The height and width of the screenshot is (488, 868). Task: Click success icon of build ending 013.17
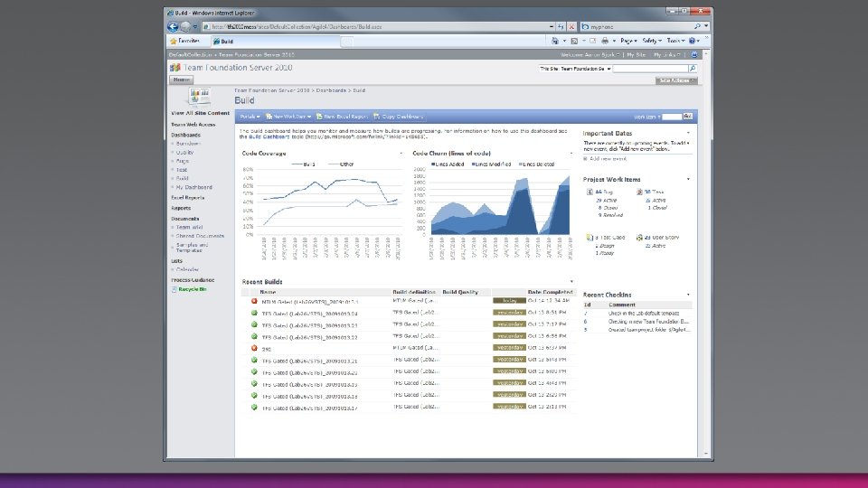point(254,407)
